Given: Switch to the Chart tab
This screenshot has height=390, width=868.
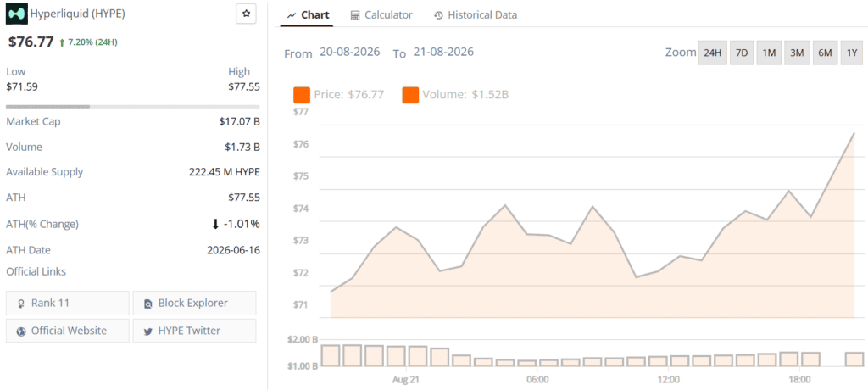Looking at the screenshot, I should pos(309,15).
